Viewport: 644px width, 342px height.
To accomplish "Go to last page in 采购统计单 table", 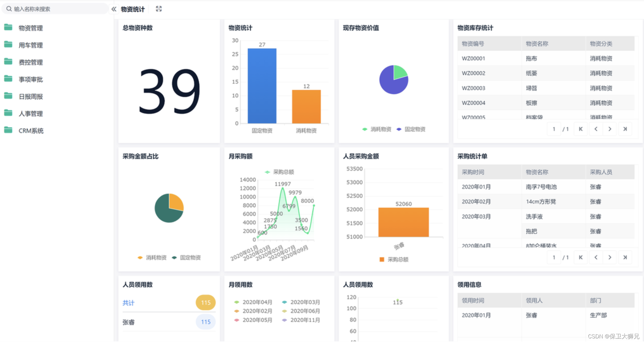I will tap(625, 257).
